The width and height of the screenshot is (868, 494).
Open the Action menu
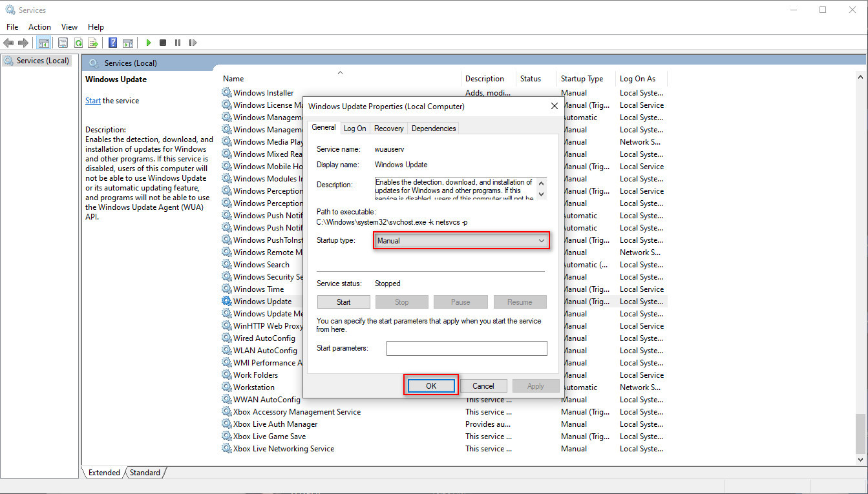(x=39, y=27)
